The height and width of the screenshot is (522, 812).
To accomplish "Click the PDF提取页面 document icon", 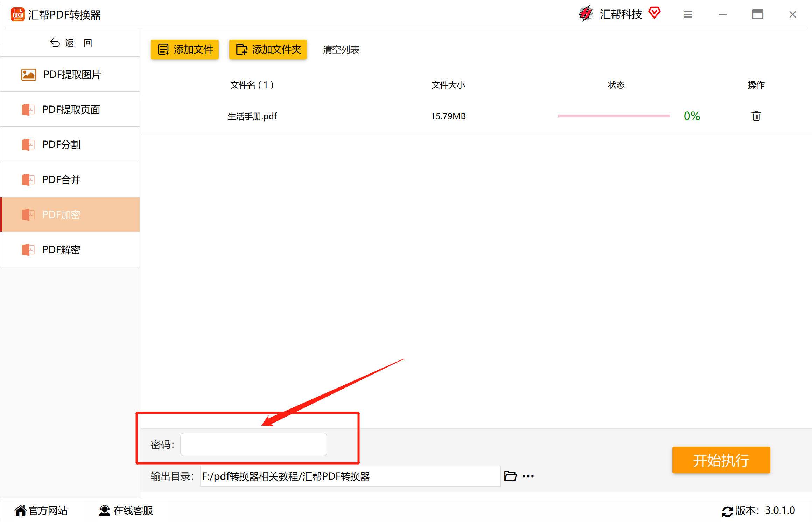I will pyautogui.click(x=28, y=110).
